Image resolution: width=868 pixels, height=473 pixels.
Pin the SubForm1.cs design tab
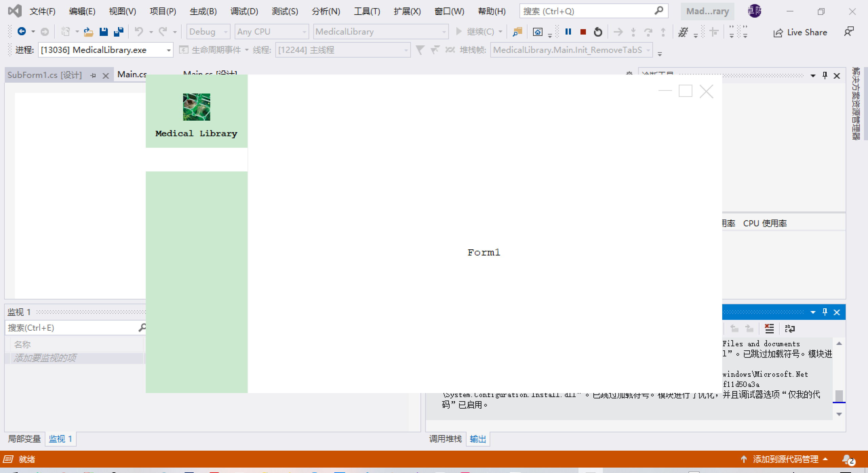point(93,76)
